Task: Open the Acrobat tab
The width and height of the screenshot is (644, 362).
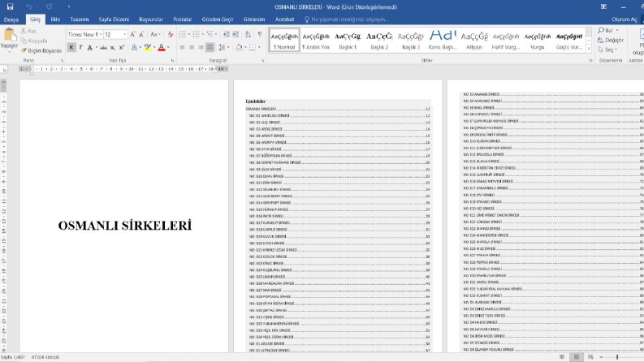Action: (x=284, y=19)
